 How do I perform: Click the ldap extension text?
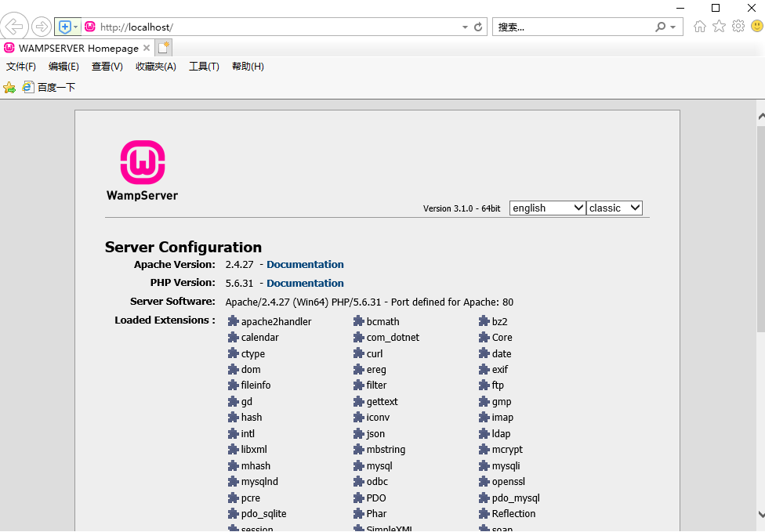coord(501,433)
